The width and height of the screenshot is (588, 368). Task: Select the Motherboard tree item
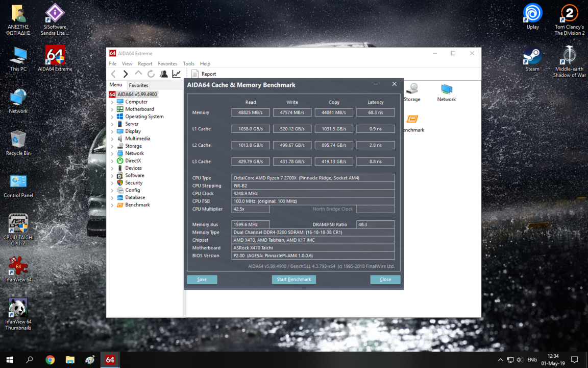click(x=135, y=109)
